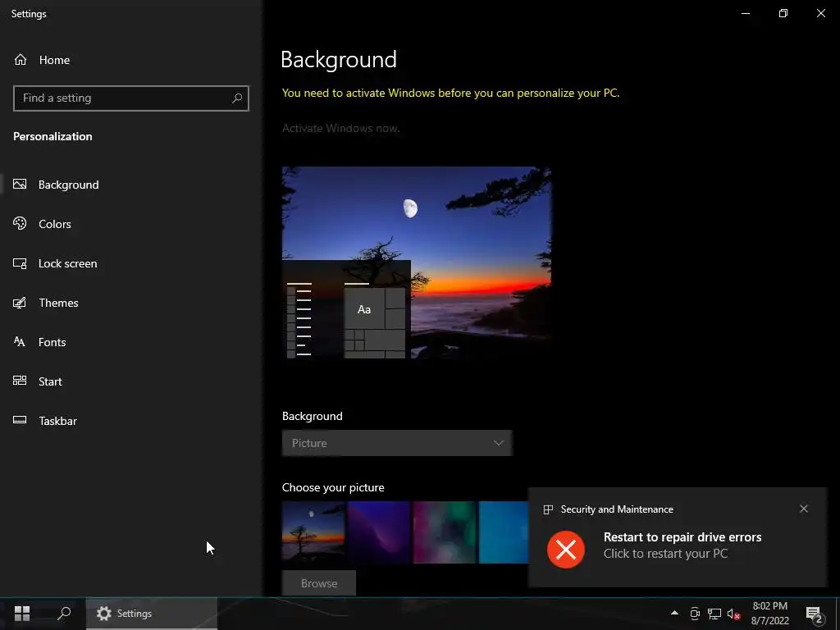Click the desktop background preview image
Screen dimensions: 840x630
point(417,262)
